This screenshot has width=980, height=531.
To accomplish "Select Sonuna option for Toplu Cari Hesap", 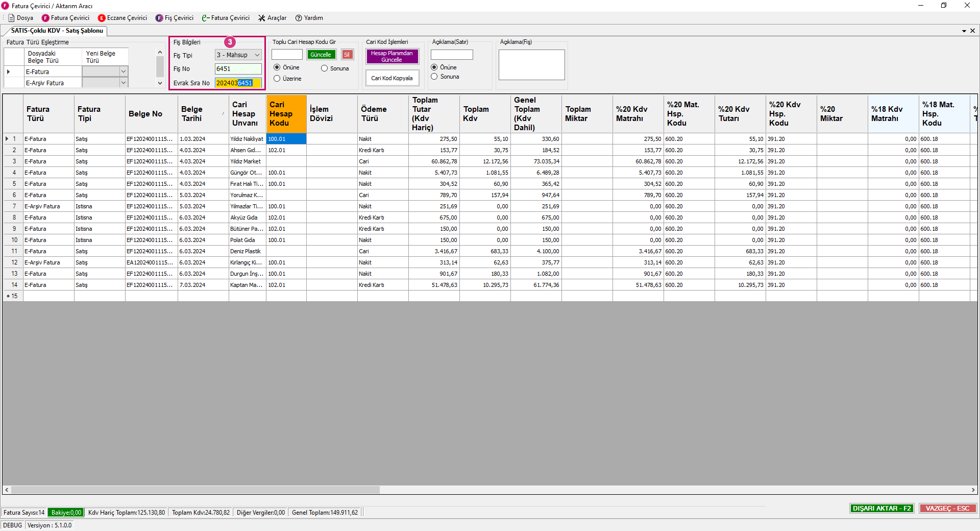I will pos(324,68).
